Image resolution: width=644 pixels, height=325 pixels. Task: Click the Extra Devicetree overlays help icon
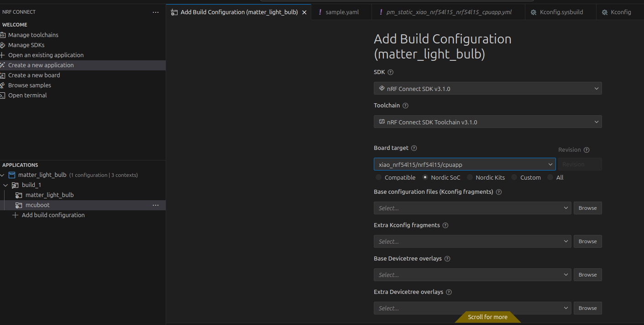449,292
